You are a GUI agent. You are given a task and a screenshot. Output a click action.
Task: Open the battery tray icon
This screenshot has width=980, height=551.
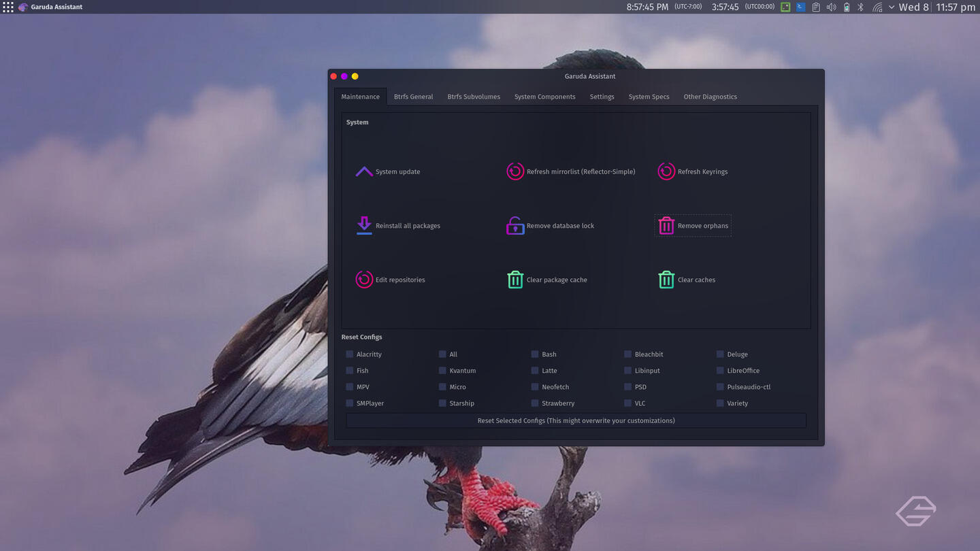(x=847, y=7)
